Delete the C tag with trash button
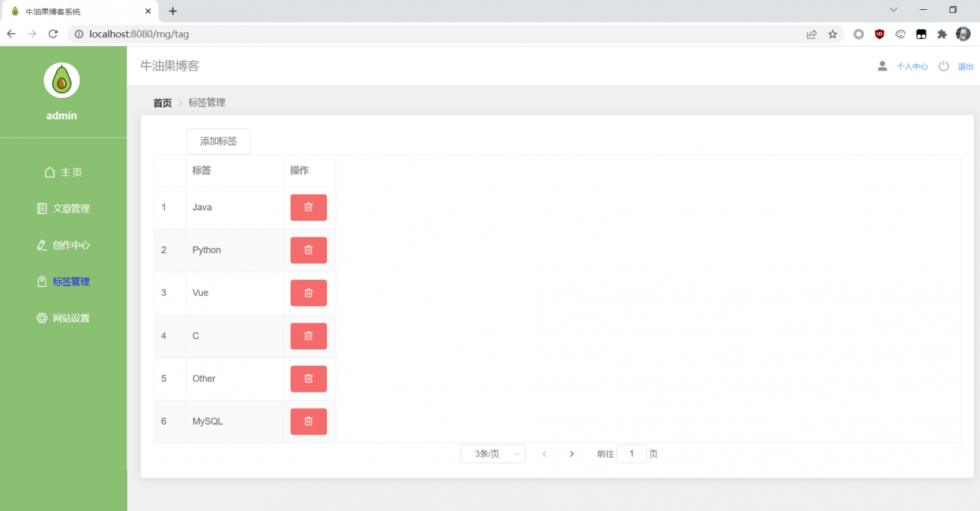 pos(309,336)
